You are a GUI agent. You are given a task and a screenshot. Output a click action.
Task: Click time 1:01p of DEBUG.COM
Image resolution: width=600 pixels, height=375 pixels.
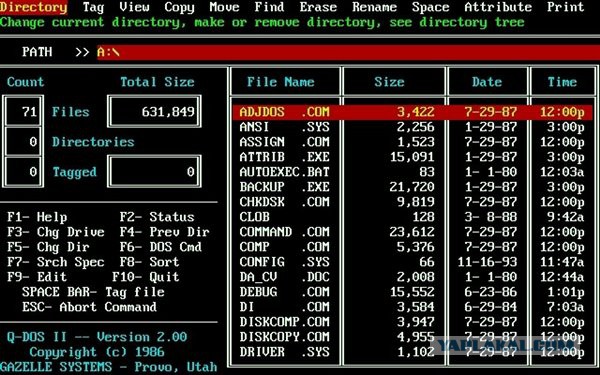coord(565,292)
